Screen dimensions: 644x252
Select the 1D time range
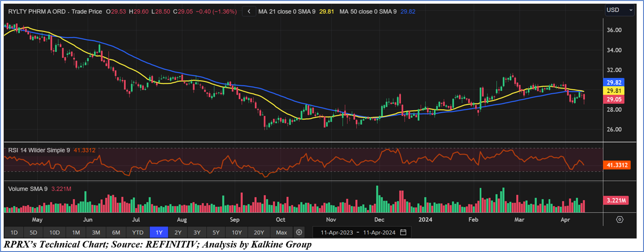[x=14, y=232]
